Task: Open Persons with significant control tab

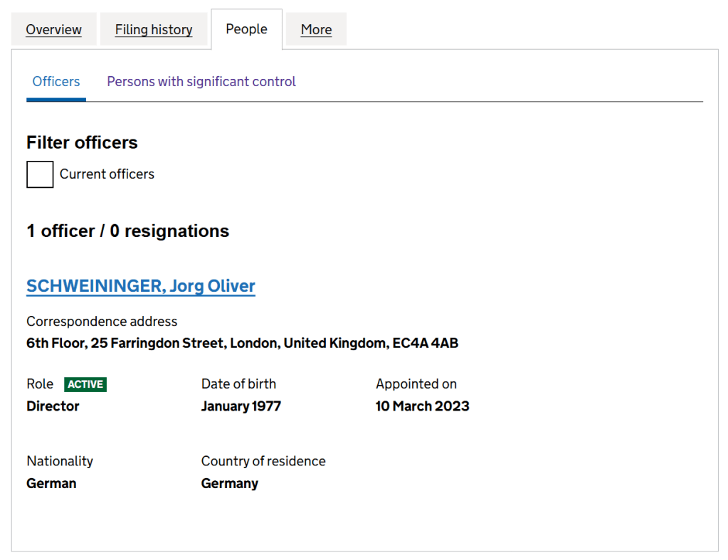Action: [201, 82]
